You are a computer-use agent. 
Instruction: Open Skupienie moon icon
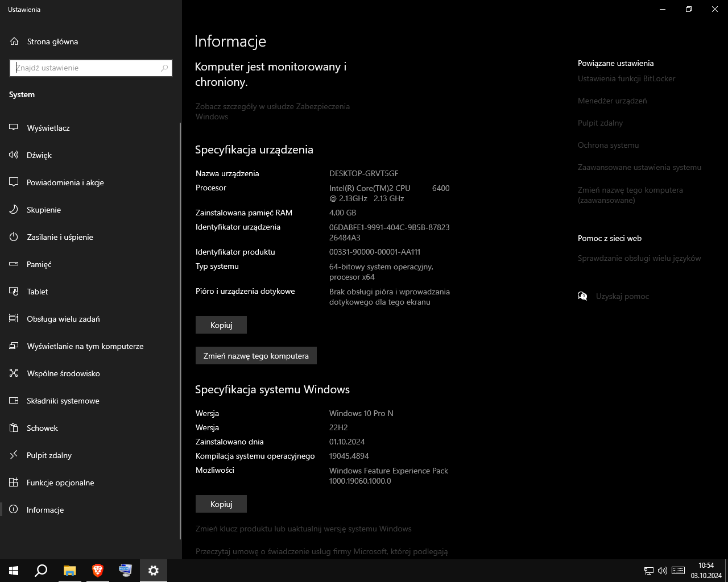pos(14,210)
